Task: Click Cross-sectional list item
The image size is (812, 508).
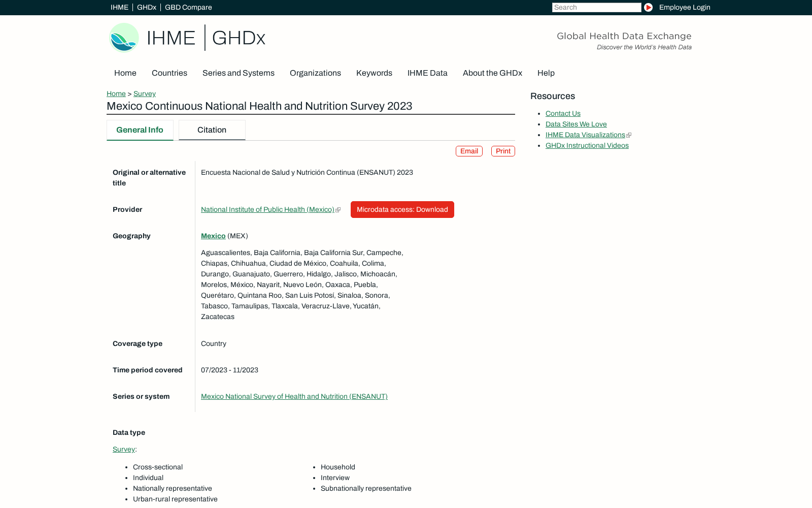Action: point(158,467)
